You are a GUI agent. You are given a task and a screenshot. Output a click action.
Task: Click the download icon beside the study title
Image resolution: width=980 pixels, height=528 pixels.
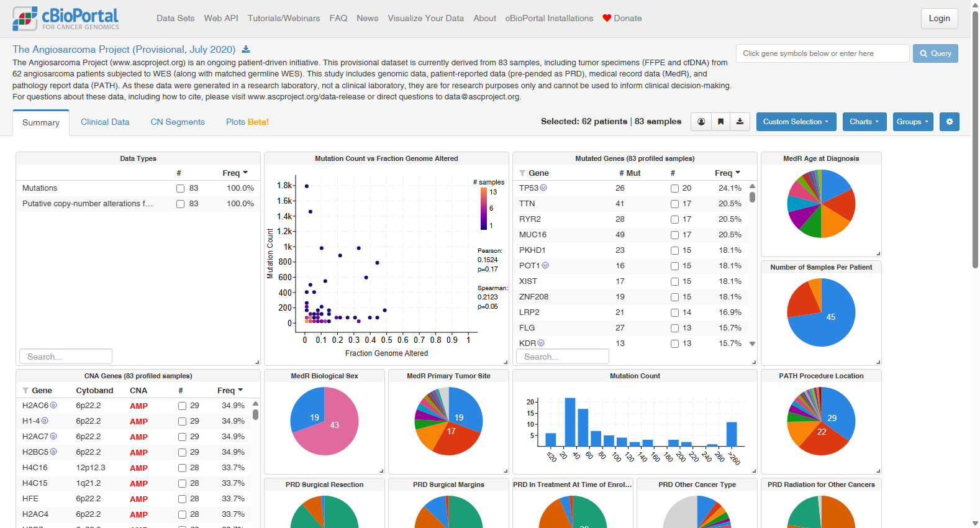tap(246, 50)
